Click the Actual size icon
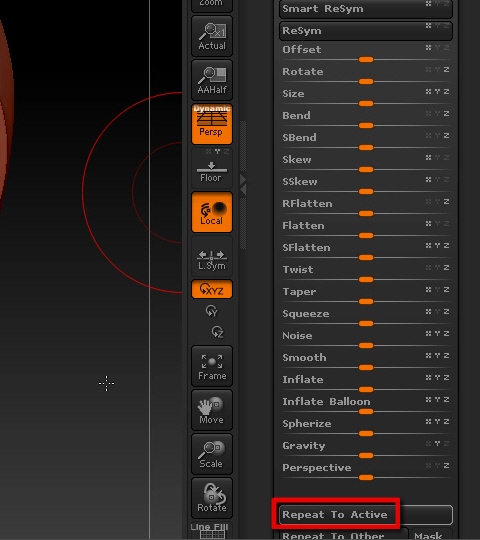This screenshot has width=480, height=540. [212, 36]
